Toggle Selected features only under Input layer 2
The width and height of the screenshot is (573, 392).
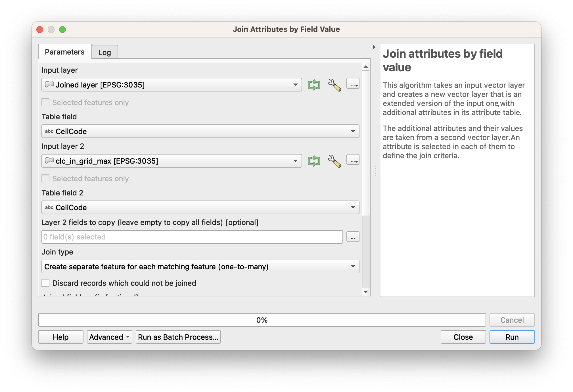click(x=45, y=178)
